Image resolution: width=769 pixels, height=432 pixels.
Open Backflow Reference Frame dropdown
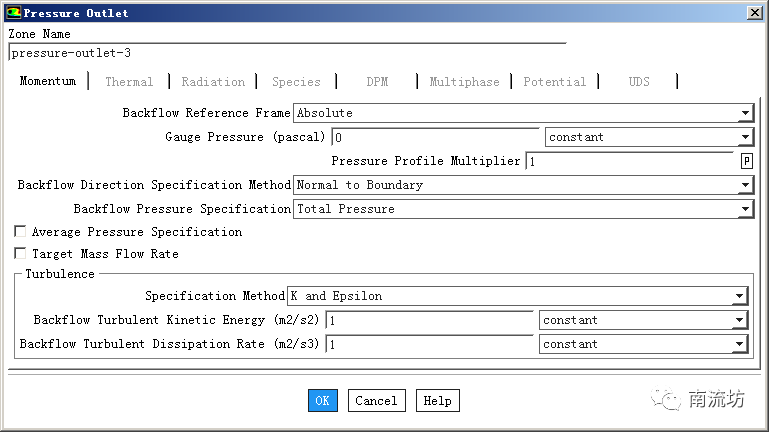(x=745, y=114)
